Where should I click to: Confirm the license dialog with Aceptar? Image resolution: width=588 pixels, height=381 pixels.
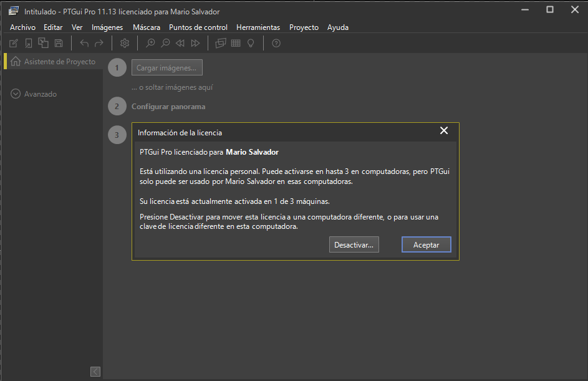[x=427, y=244]
